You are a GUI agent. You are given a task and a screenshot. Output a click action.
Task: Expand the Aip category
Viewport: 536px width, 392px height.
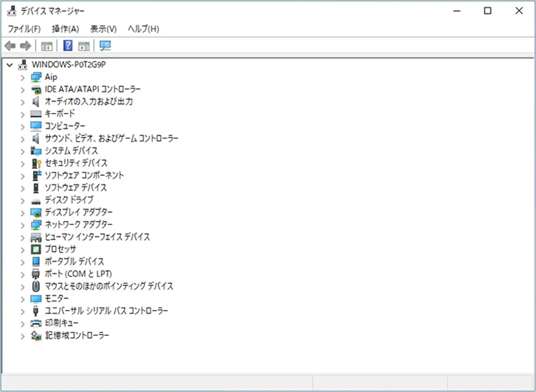[x=22, y=78]
